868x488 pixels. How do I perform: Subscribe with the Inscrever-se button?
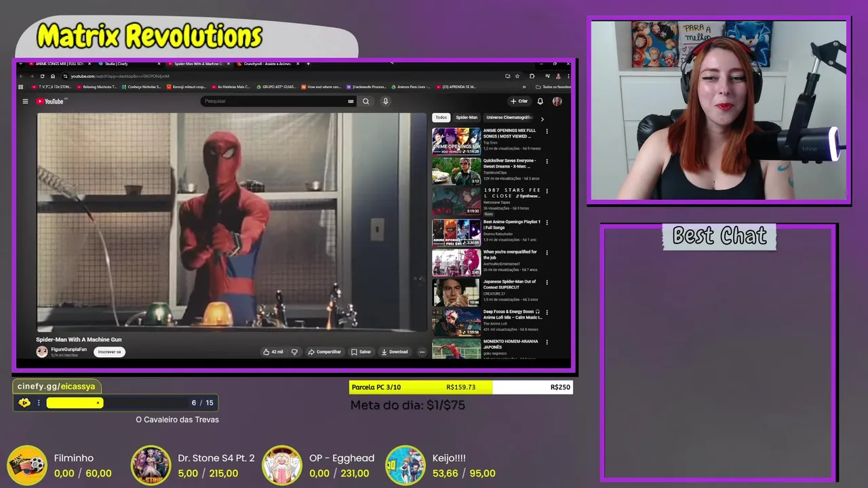click(109, 352)
